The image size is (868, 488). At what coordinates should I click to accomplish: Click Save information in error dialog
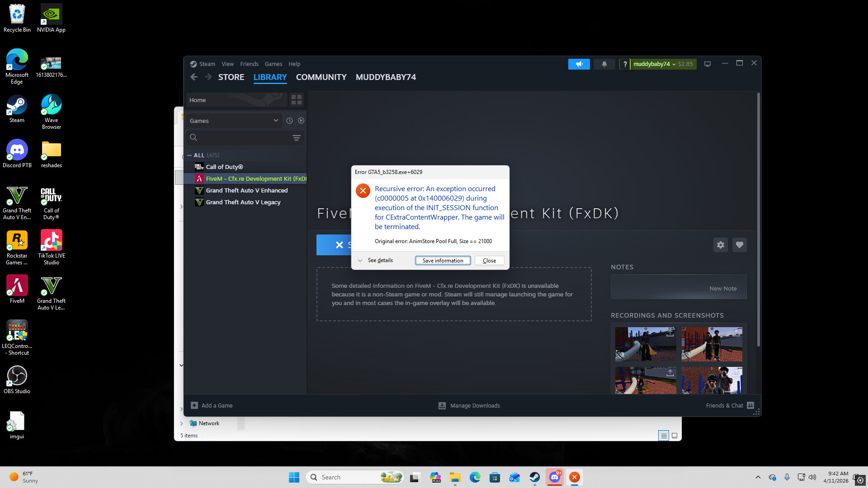[443, 261]
